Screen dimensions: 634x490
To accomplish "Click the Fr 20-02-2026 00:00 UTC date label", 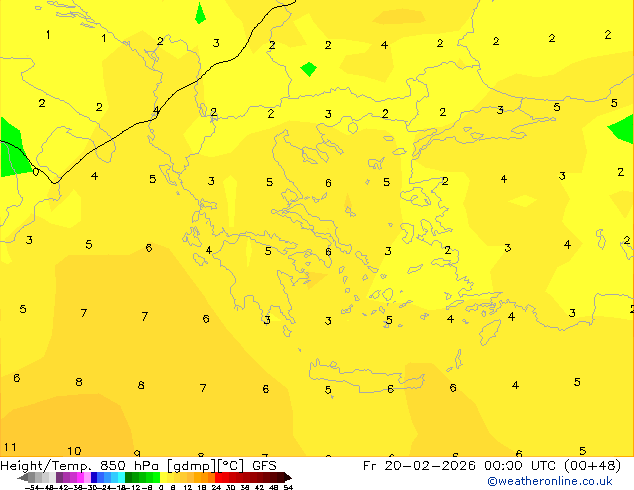I will pyautogui.click(x=461, y=466).
